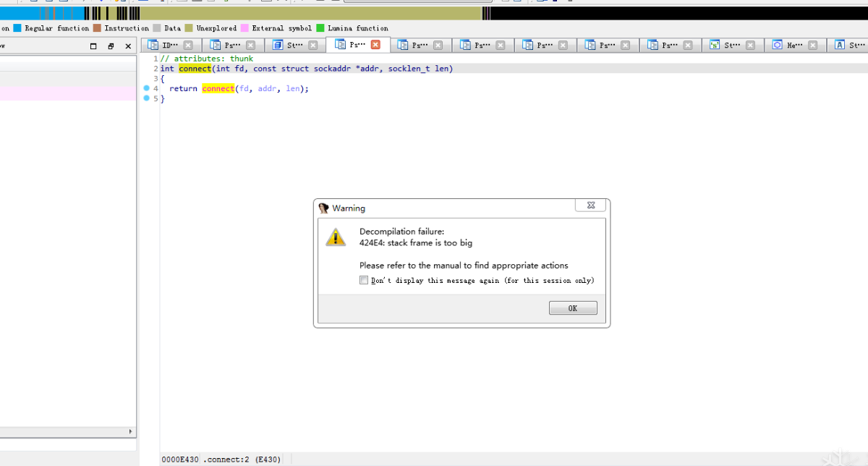
Task: Click the black region of the navigation band
Action: 680,13
